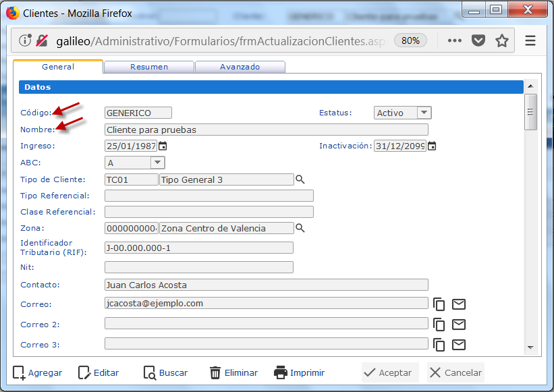
Task: Click the 80% zoom level indicator
Action: (410, 40)
